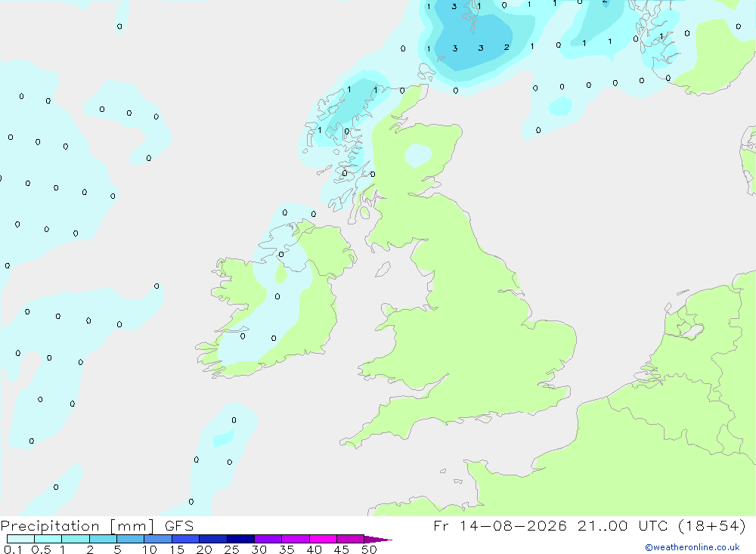Click the 35–40 mm legend swatch

(295, 539)
